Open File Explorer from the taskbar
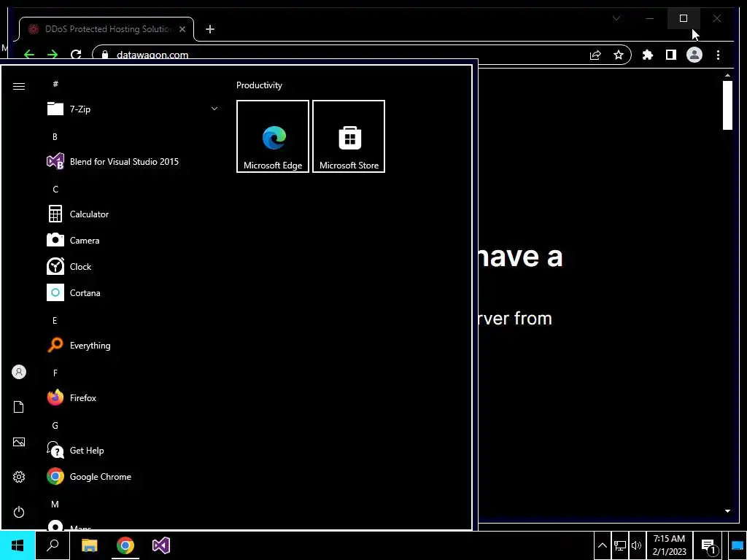 point(89,545)
